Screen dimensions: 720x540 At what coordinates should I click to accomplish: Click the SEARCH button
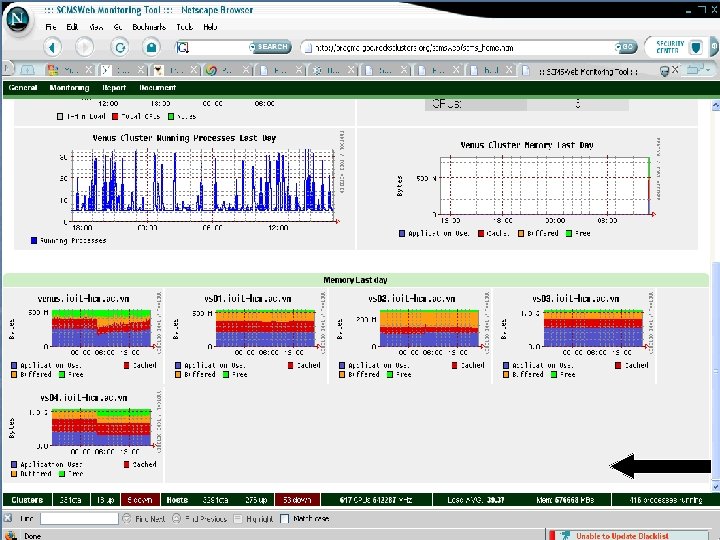pos(273,47)
